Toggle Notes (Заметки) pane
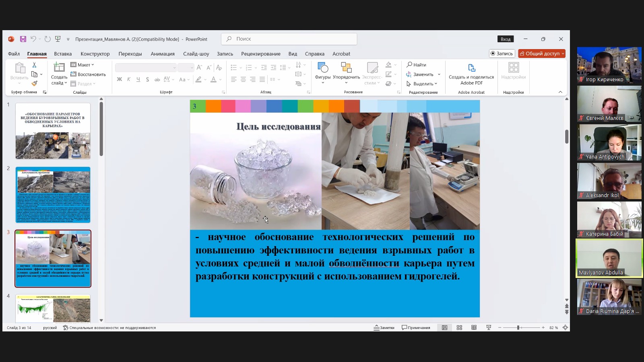 [384, 328]
